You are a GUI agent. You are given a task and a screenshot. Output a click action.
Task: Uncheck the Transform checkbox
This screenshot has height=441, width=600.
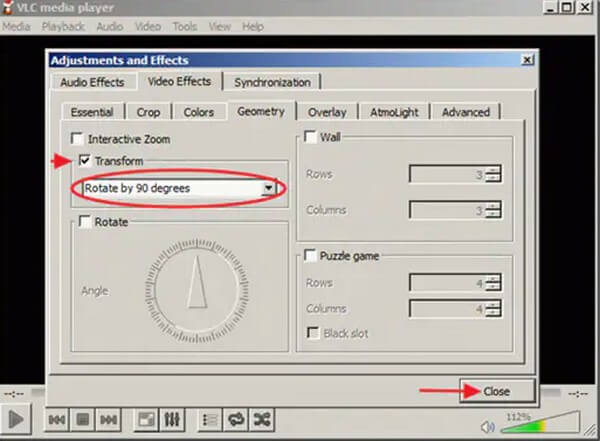click(x=85, y=160)
